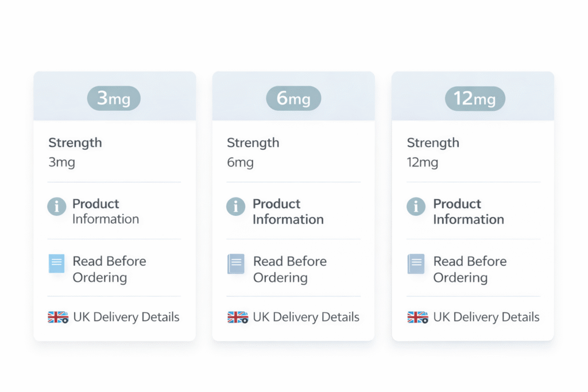Click the info icon on the 12mg card
Viewport: 588px width, 392px height.
[416, 207]
